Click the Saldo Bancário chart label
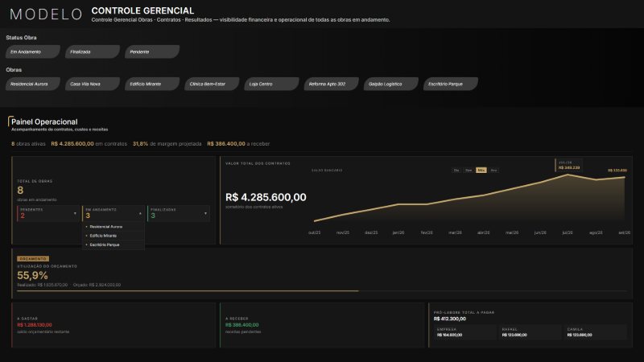Image resolution: width=644 pixels, height=362 pixels. (x=327, y=171)
